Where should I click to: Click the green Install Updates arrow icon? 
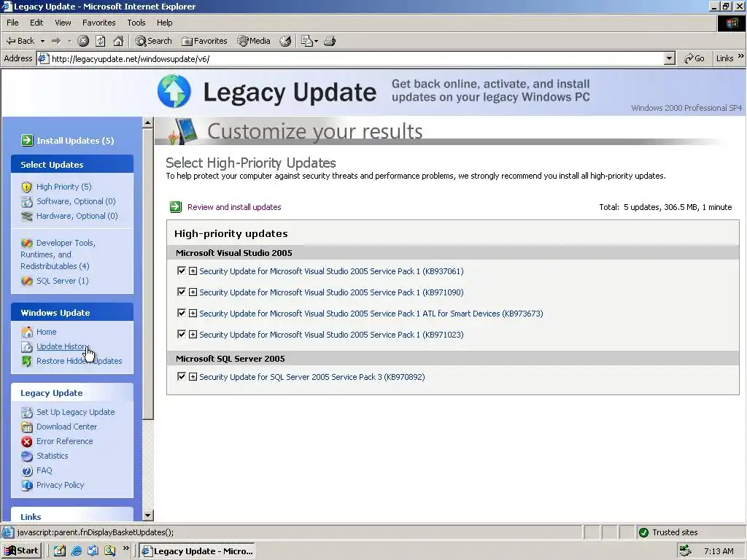click(x=27, y=141)
